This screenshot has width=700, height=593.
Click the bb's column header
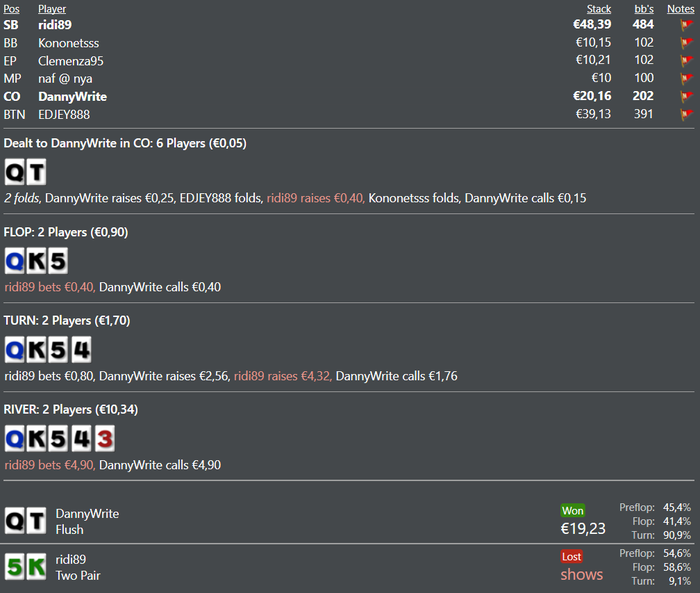[x=644, y=9]
